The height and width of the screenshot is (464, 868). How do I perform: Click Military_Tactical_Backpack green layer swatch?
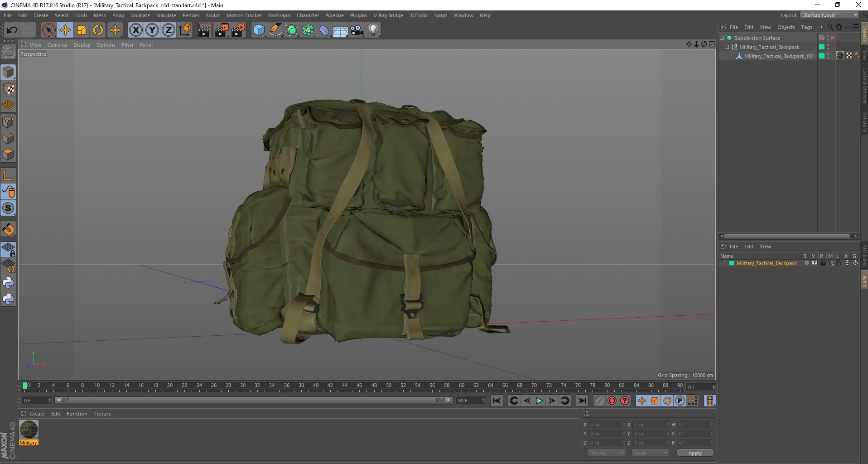coord(821,47)
